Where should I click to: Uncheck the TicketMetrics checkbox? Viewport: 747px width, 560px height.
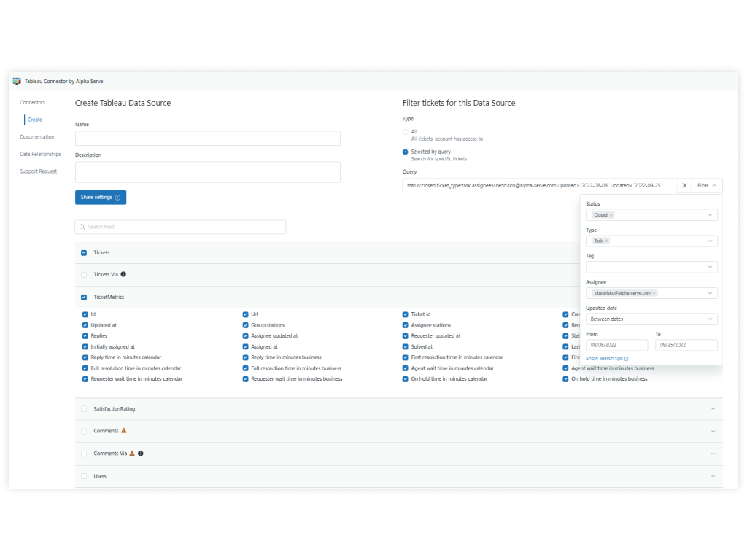pos(84,297)
